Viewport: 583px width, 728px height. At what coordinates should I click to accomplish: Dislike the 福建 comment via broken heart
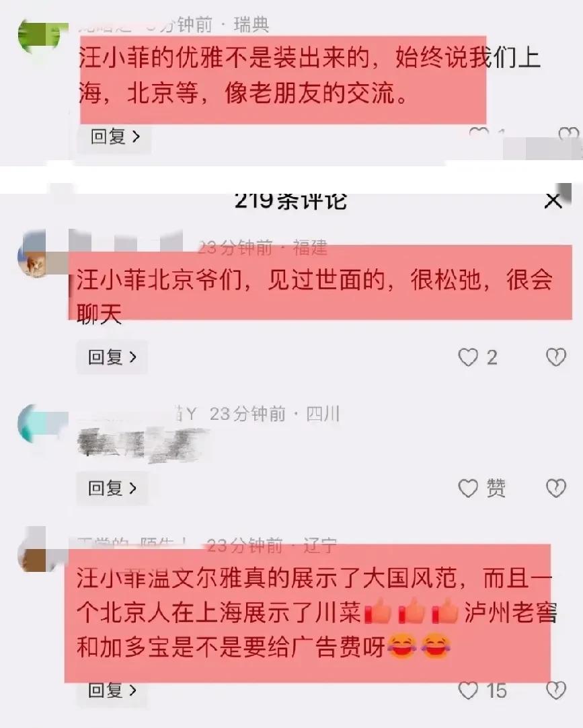click(556, 357)
